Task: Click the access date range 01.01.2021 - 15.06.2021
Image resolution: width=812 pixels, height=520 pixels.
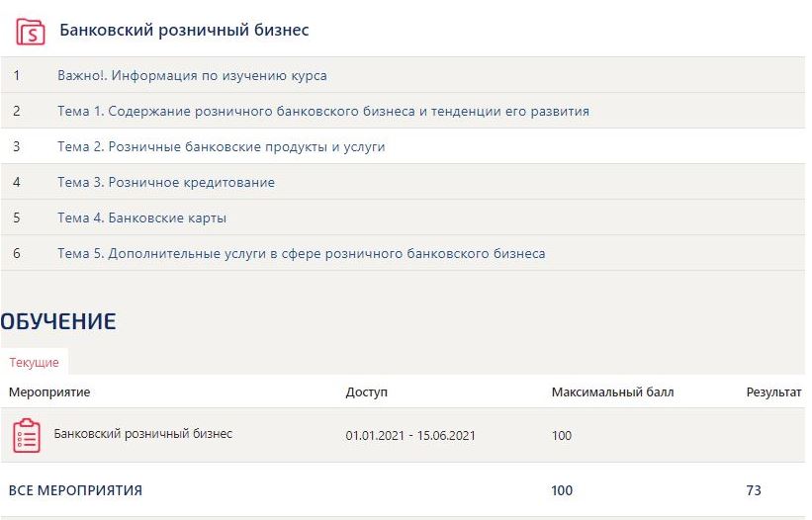Action: (410, 435)
